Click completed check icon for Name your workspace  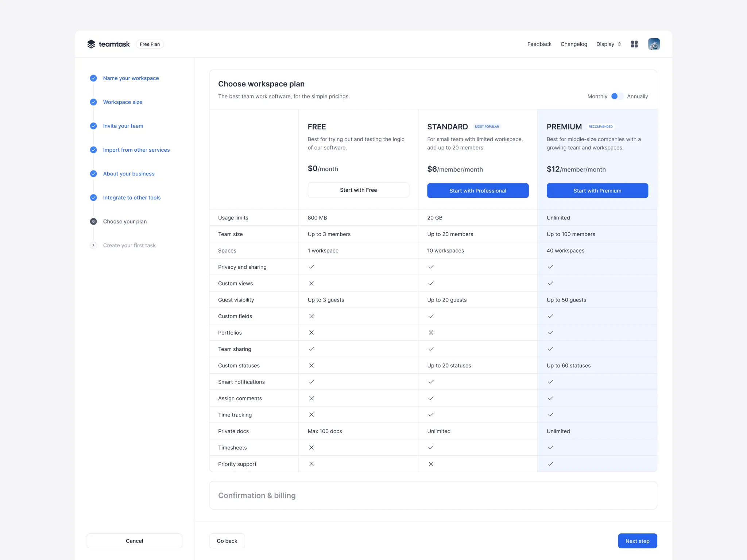click(x=93, y=78)
